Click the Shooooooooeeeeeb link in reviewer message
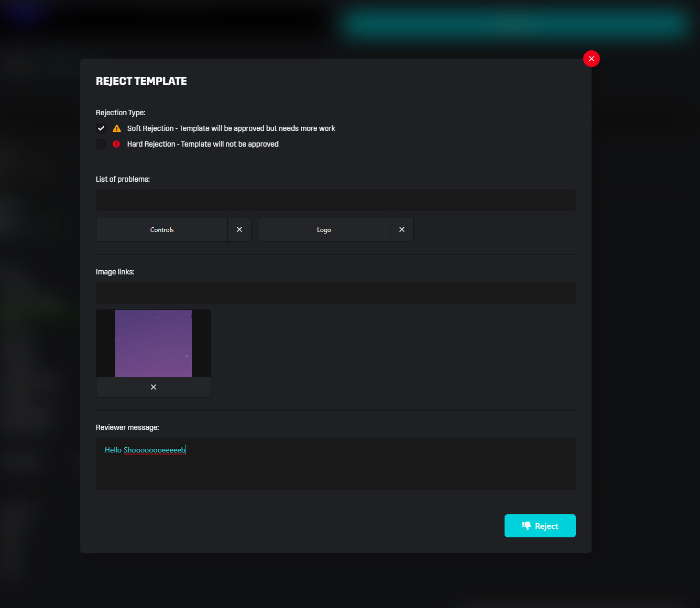Image resolution: width=700 pixels, height=608 pixels. (154, 450)
